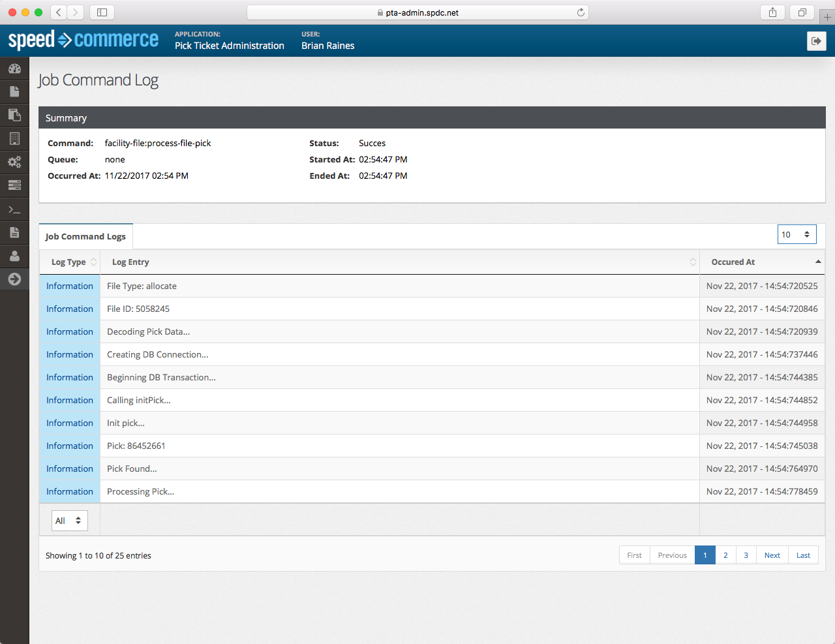Go to the Next page
This screenshot has height=644, width=835.
point(772,555)
